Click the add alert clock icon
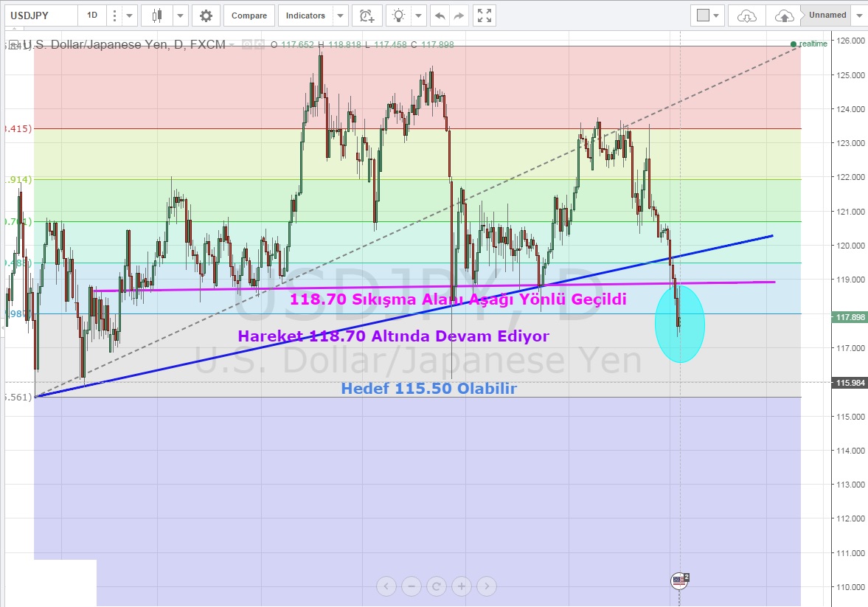The height and width of the screenshot is (607, 868). pyautogui.click(x=366, y=15)
